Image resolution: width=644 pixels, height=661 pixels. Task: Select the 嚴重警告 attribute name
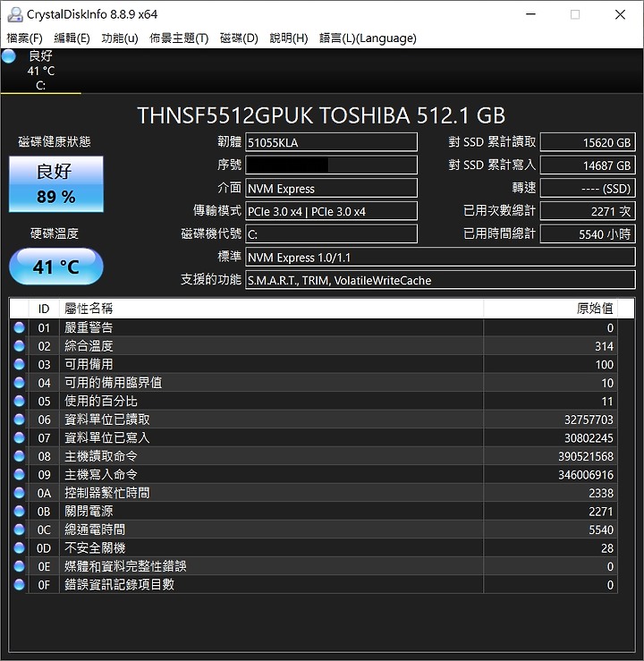click(x=89, y=327)
